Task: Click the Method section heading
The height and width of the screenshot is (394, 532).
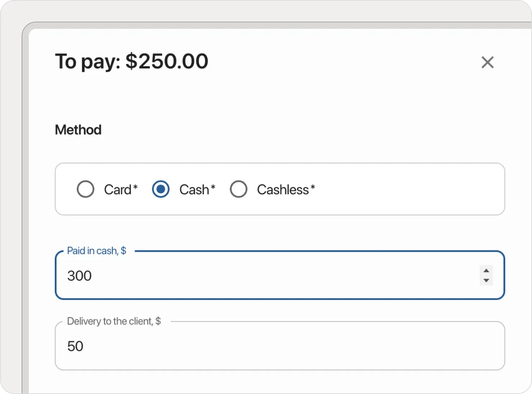Action: coord(78,130)
